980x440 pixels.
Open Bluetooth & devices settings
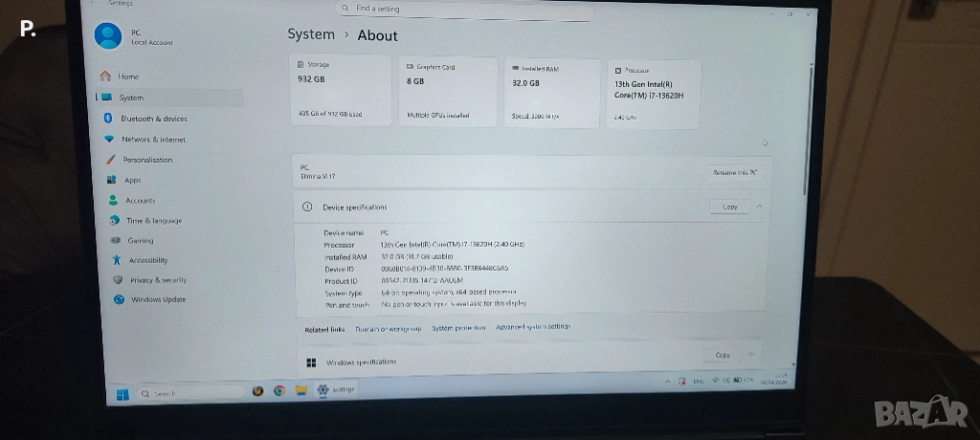click(x=153, y=119)
